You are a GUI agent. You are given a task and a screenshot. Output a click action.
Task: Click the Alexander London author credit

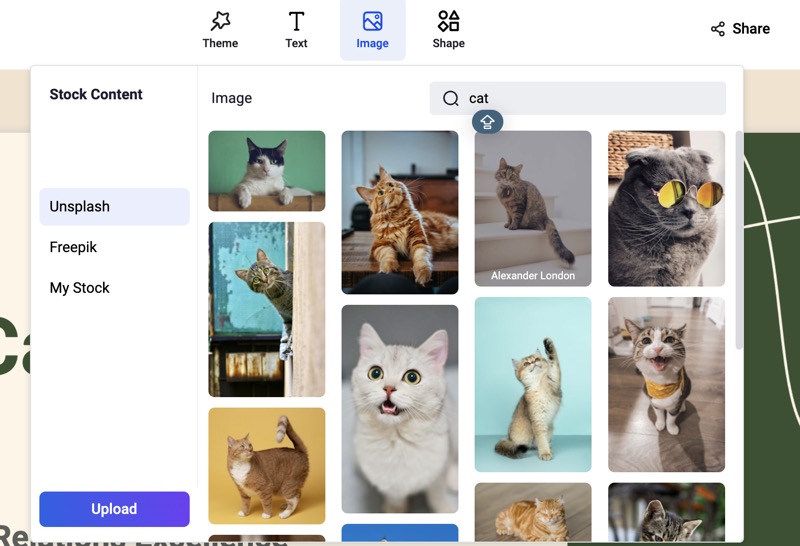pyautogui.click(x=533, y=276)
